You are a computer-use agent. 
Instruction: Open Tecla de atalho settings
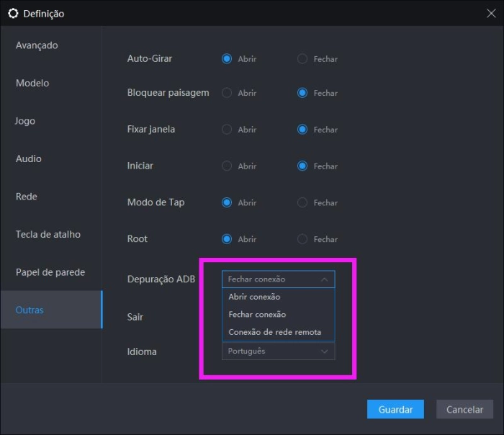[48, 234]
